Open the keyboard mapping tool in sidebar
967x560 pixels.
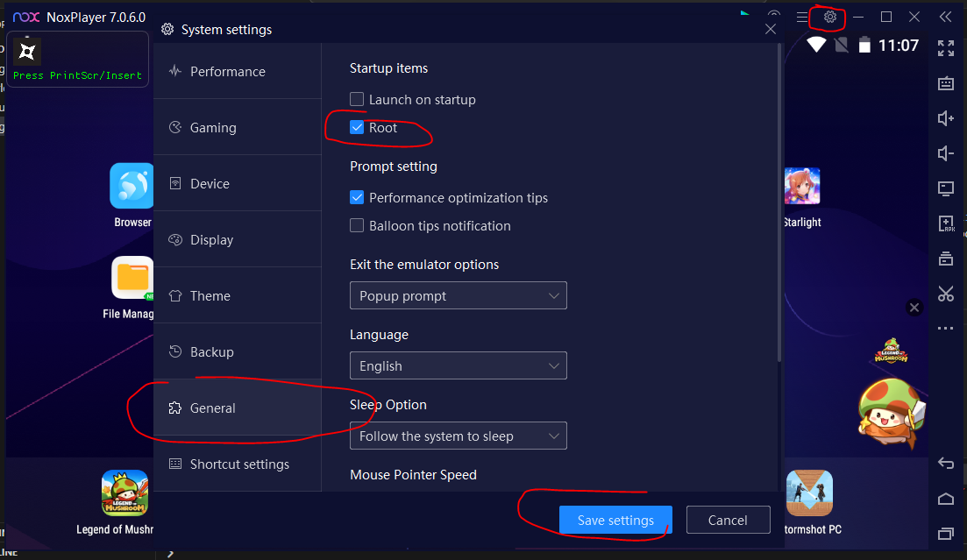tap(946, 83)
